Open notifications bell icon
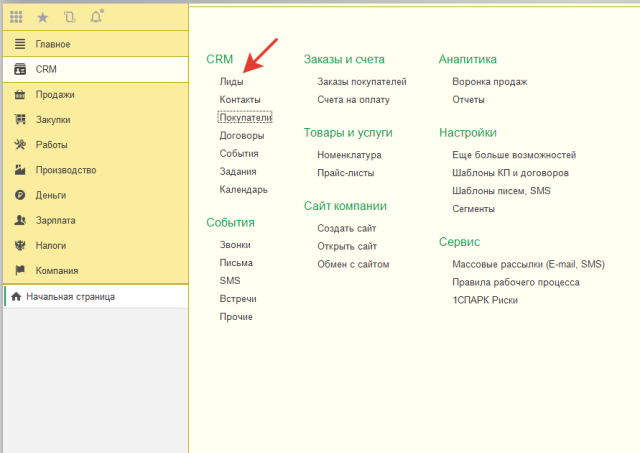The width and height of the screenshot is (640, 453). [x=96, y=16]
